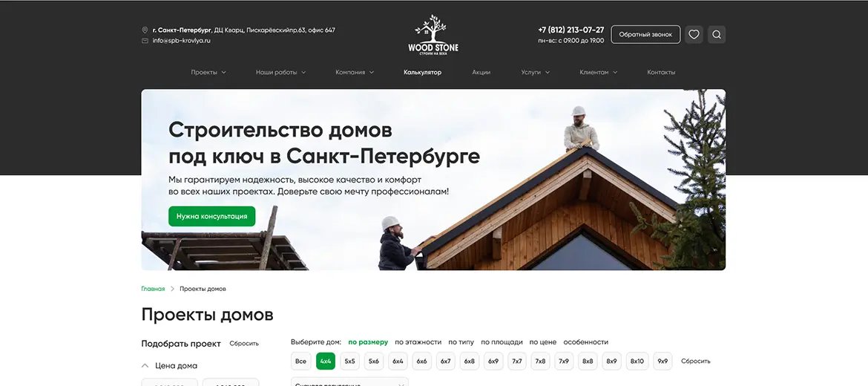Click the Подобрать проект sidebar heading
Image resolution: width=868 pixels, height=386 pixels.
coord(181,344)
